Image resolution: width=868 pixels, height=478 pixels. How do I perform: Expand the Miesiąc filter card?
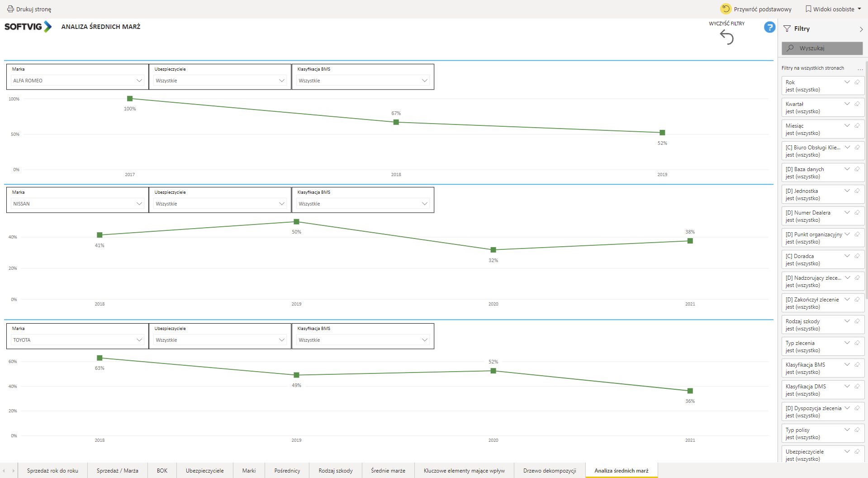pos(847,126)
